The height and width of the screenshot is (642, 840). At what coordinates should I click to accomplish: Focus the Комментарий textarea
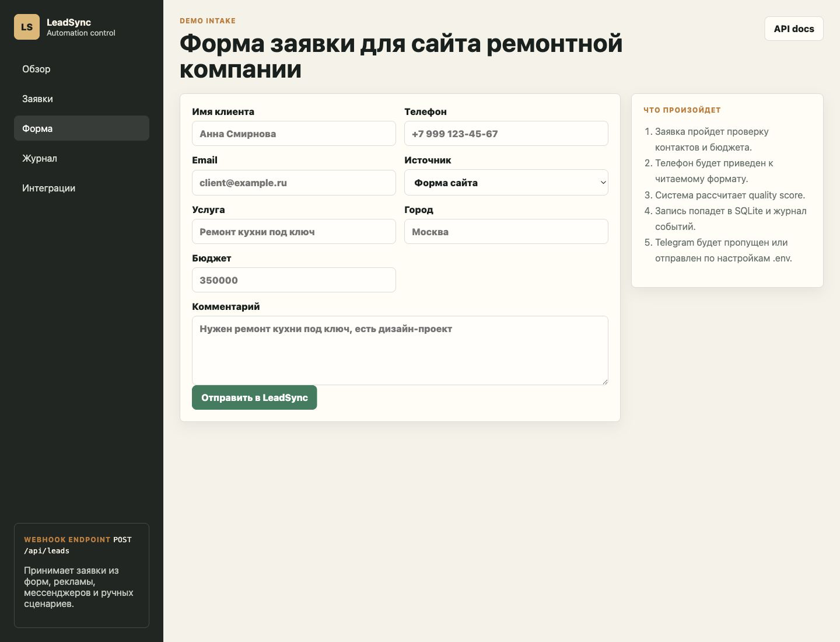[400, 350]
